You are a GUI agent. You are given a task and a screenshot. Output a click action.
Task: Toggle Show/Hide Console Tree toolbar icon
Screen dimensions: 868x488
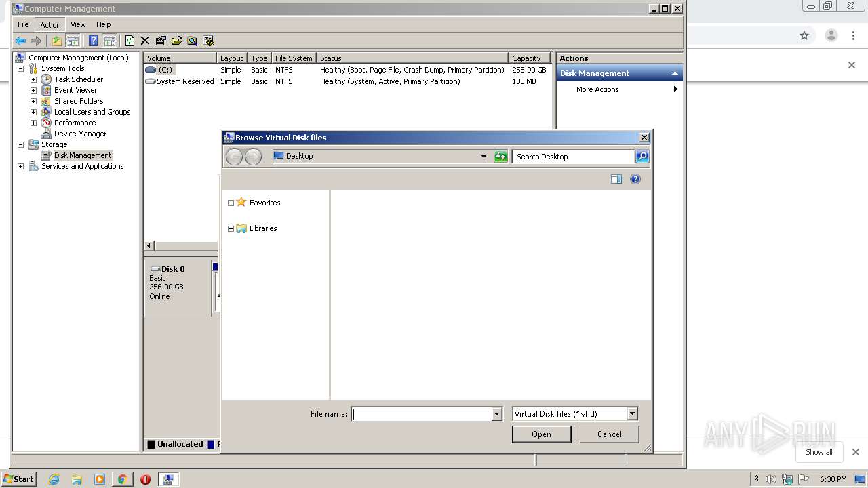(73, 41)
